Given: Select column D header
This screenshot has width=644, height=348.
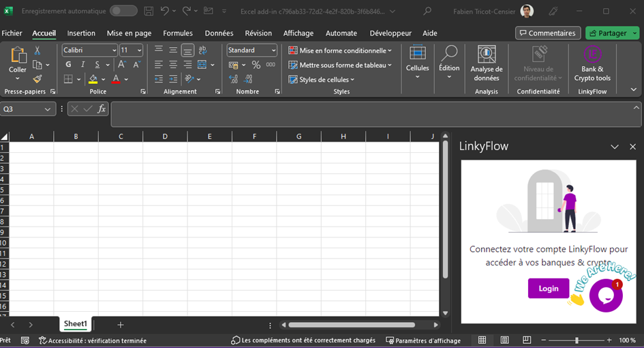Looking at the screenshot, I should tap(165, 136).
